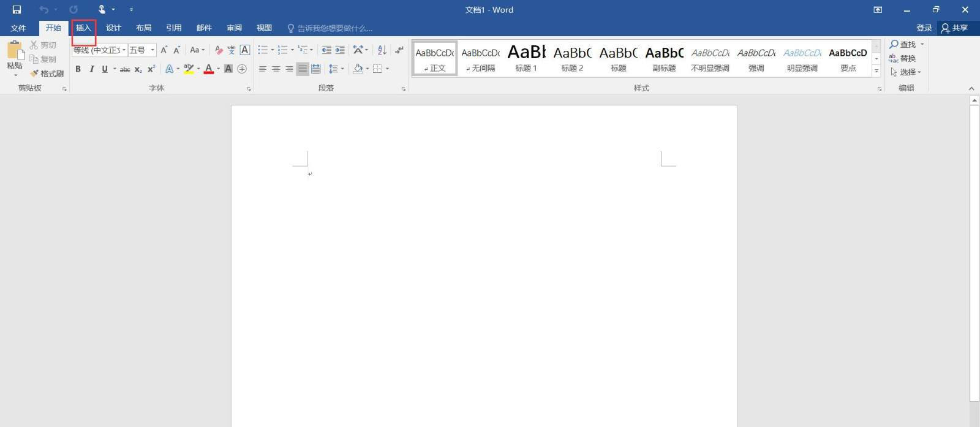Click the increase indent icon
This screenshot has width=980, height=427.
[340, 50]
